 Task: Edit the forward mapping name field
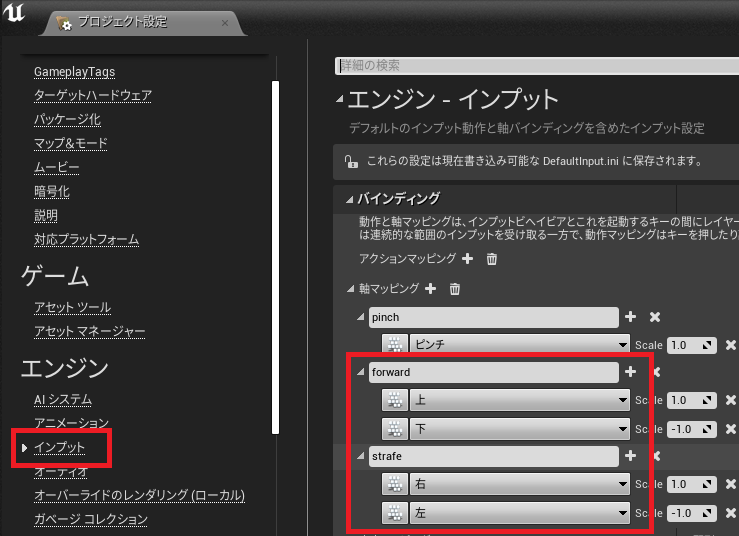tap(493, 372)
